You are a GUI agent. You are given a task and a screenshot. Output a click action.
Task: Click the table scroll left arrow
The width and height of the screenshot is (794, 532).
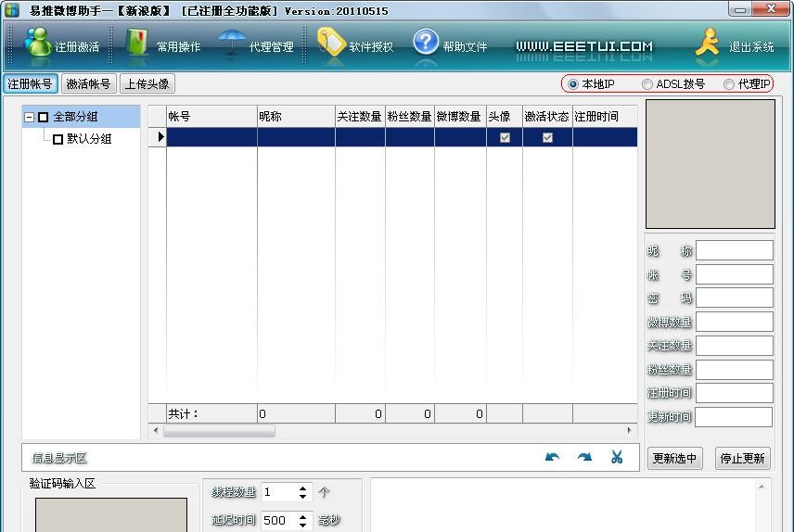tap(156, 431)
